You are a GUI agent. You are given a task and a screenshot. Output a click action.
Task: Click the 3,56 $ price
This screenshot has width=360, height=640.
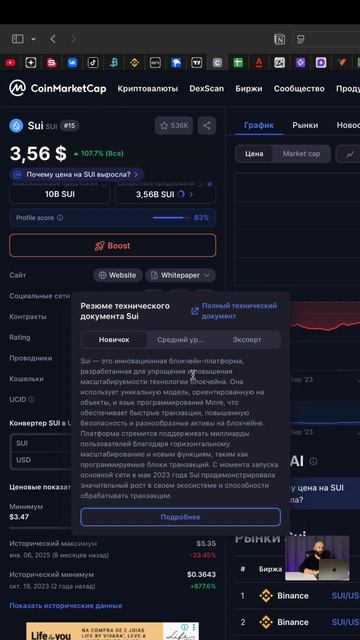[38, 153]
